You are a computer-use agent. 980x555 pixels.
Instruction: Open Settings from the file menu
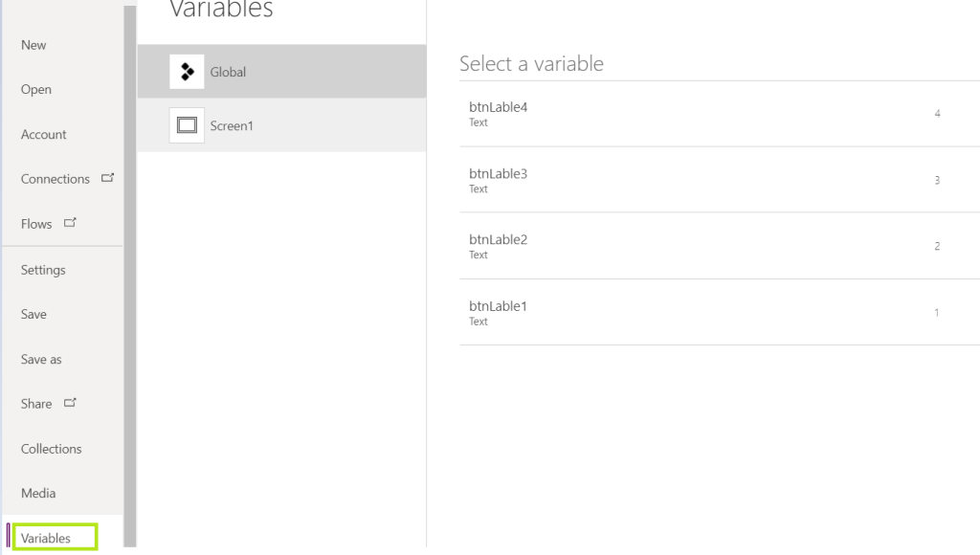43,270
